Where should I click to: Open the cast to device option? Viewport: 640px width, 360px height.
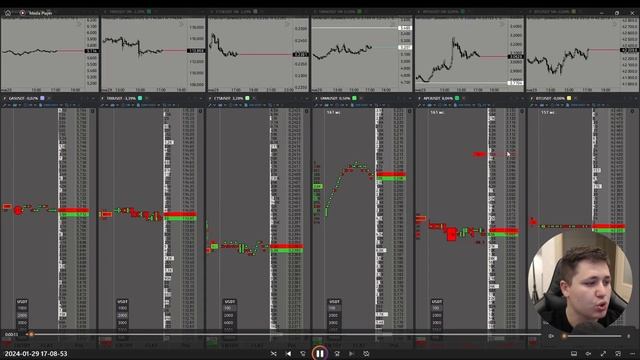pyautogui.click(x=573, y=353)
